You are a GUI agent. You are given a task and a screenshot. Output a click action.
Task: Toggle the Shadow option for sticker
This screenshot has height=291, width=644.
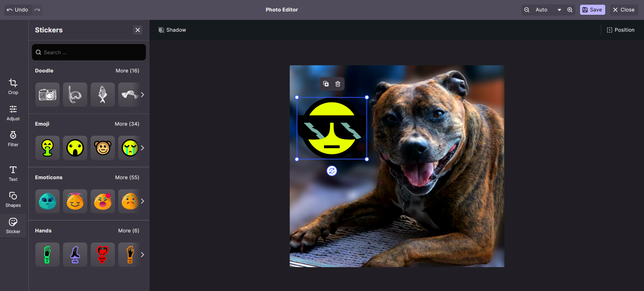pos(172,30)
